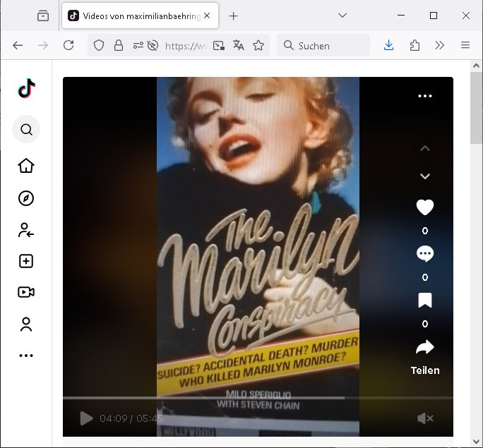This screenshot has width=483, height=448.
Task: Translate this page icon
Action: pos(239,46)
